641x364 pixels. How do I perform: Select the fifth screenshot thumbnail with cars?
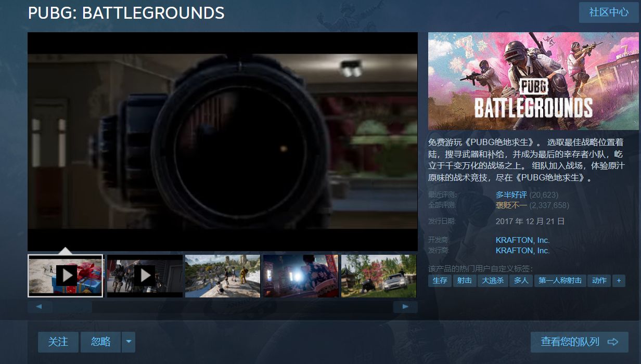pyautogui.click(x=379, y=276)
